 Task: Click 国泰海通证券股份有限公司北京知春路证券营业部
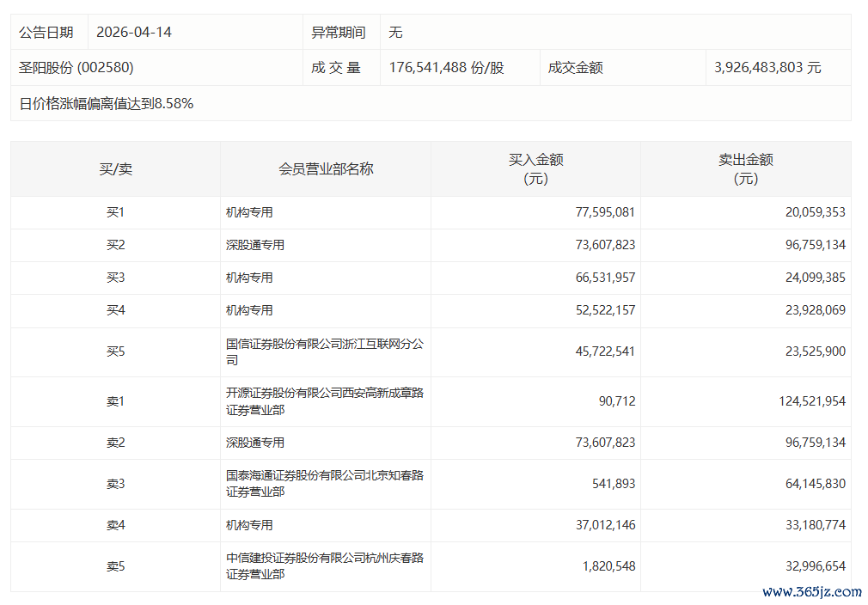point(324,484)
